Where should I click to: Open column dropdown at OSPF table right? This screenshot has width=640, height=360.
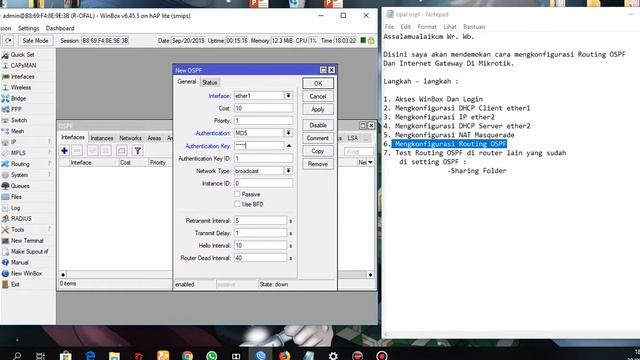pyautogui.click(x=370, y=162)
